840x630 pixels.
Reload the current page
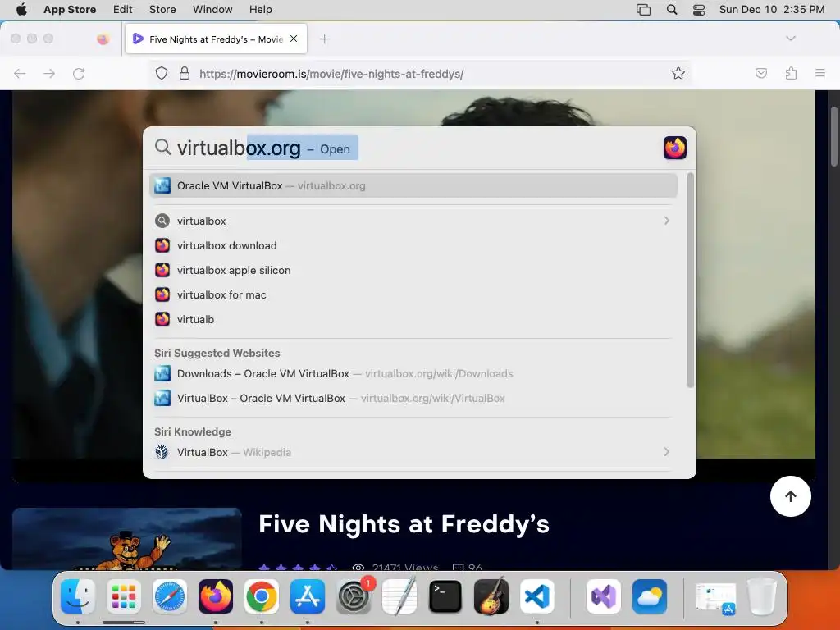coord(79,73)
